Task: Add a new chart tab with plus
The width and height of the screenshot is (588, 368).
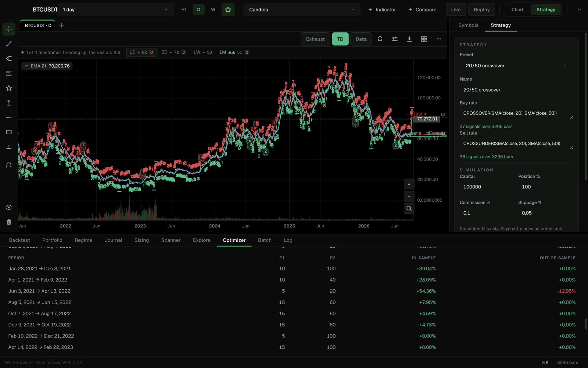Action: point(61,25)
